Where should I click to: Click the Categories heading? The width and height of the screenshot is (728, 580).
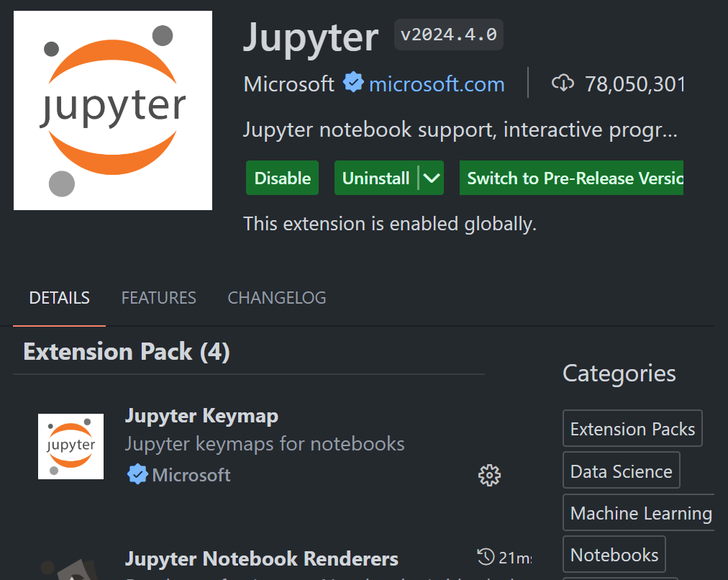coord(619,373)
